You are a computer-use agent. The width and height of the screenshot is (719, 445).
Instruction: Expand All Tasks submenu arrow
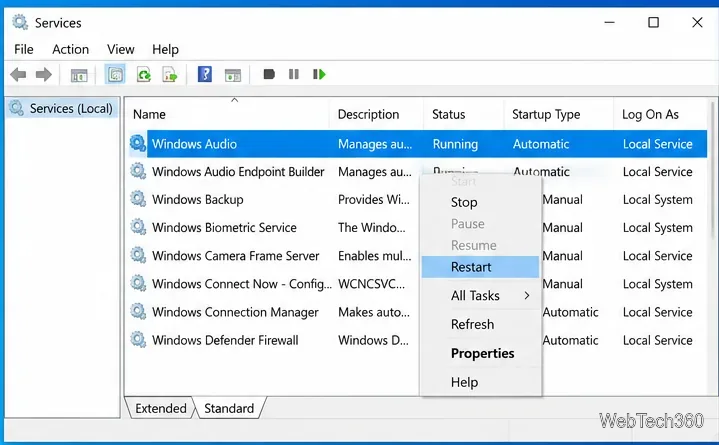[x=527, y=295]
